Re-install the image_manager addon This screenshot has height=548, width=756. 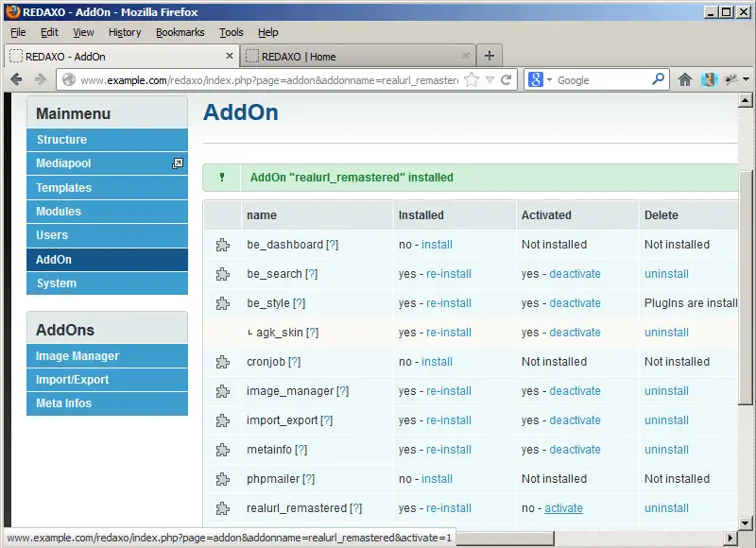[448, 391]
